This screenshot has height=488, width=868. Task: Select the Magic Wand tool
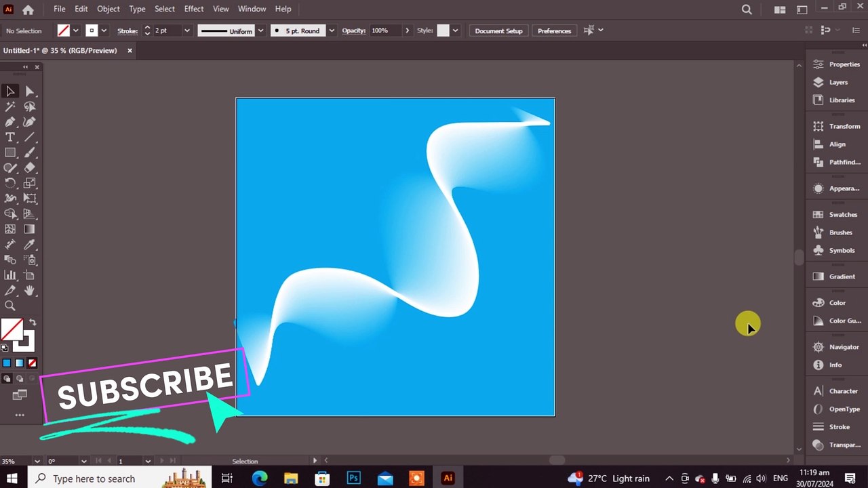pos(10,106)
